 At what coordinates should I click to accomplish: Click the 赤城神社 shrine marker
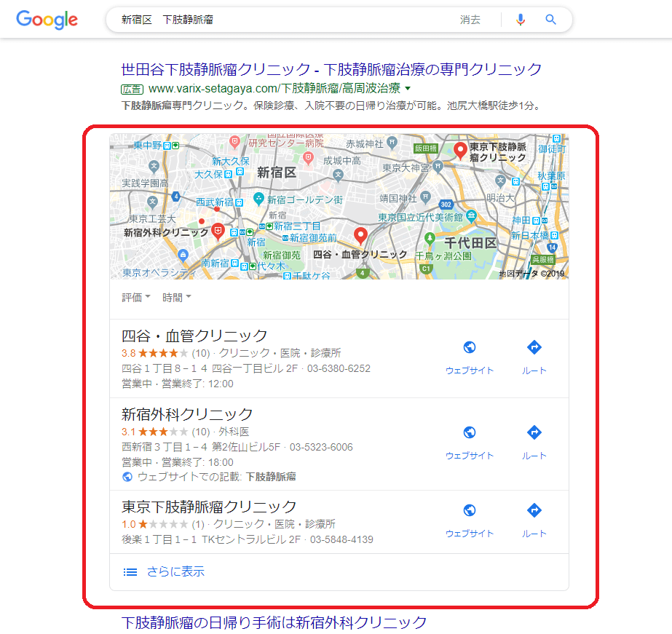pos(392,142)
